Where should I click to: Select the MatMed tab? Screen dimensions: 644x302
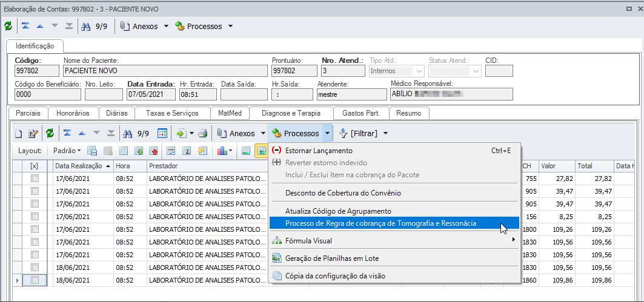click(230, 113)
